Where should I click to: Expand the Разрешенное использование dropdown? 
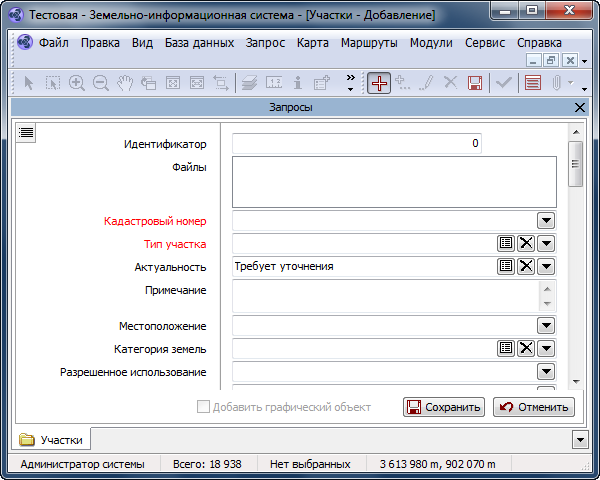(x=546, y=372)
